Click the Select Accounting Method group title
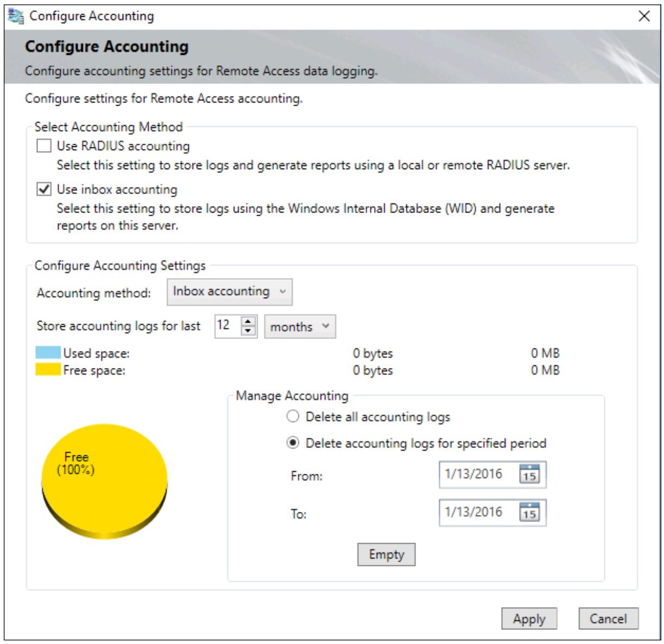This screenshot has width=664, height=644. coord(108,127)
